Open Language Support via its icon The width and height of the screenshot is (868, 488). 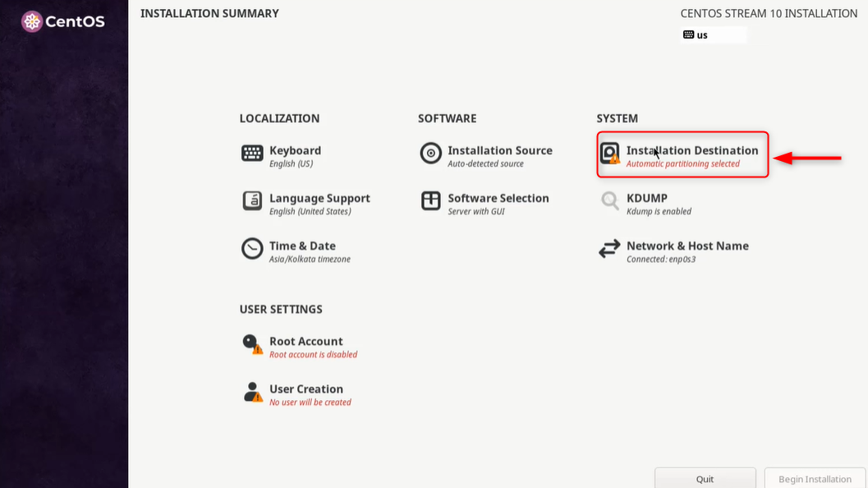pyautogui.click(x=251, y=201)
